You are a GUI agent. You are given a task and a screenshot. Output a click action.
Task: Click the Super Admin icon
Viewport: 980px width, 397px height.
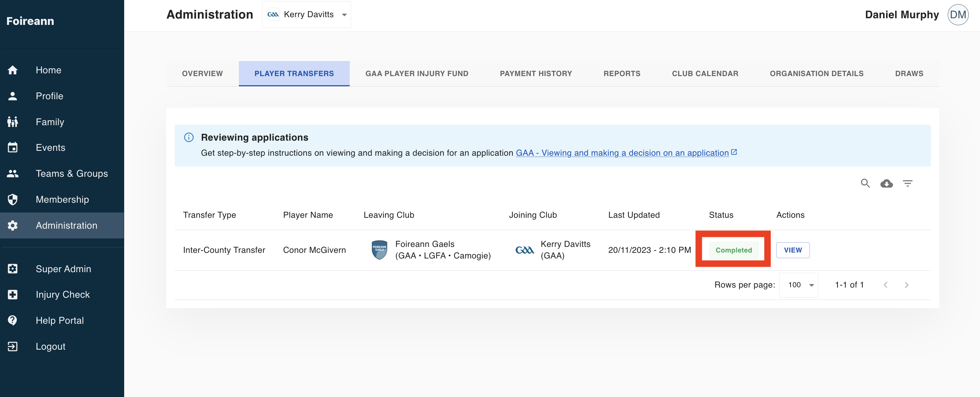coord(13,269)
